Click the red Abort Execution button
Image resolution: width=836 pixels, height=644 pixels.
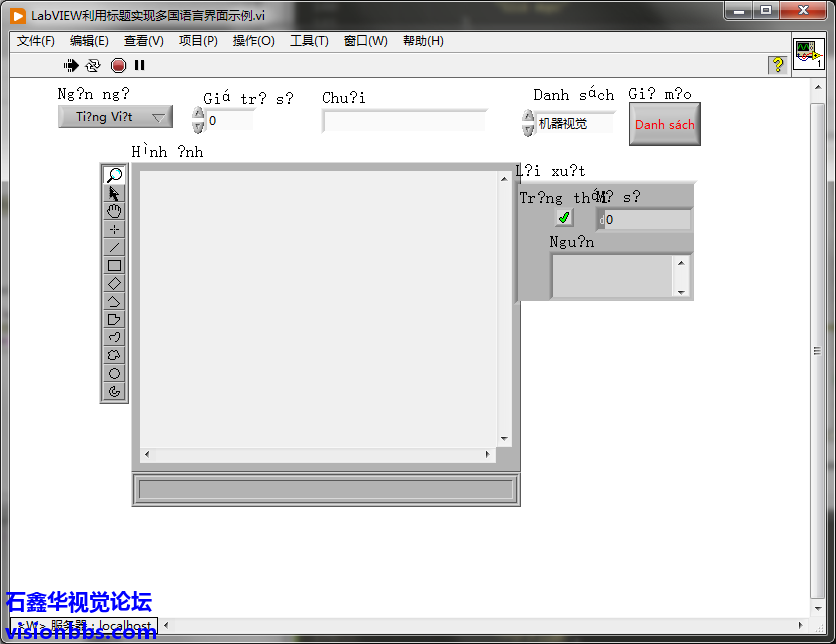(118, 65)
